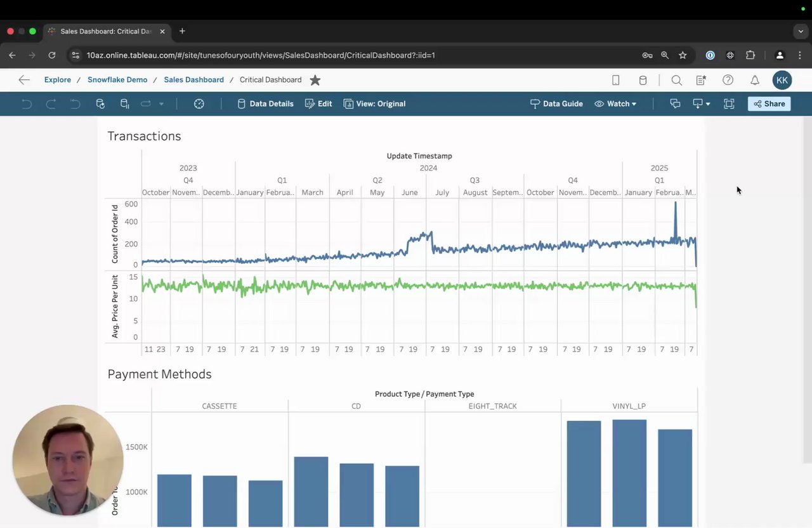Open the gauge-shaped icon before Data Details

199,103
